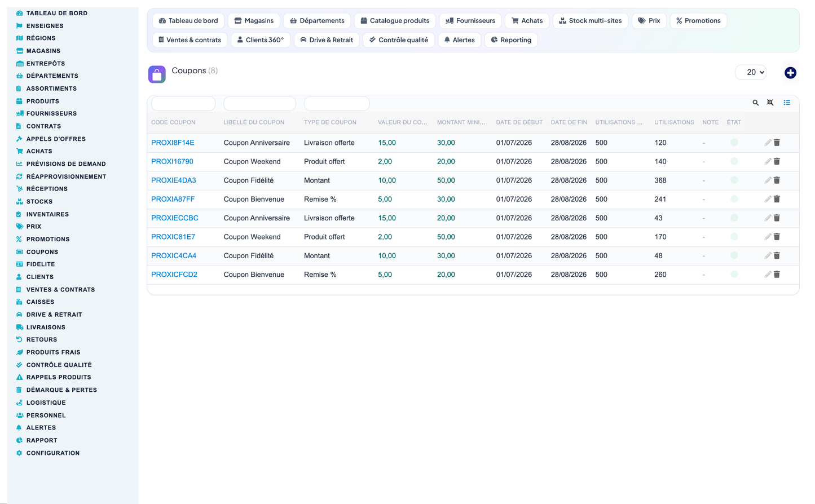The image size is (815, 504).
Task: Edit coupon PROXI16790 with pencil icon
Action: click(x=768, y=161)
